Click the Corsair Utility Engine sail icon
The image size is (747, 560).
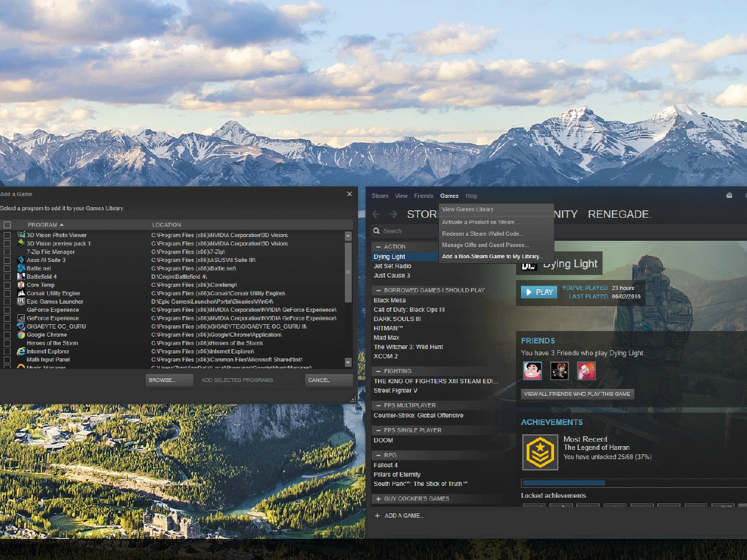[x=21, y=293]
